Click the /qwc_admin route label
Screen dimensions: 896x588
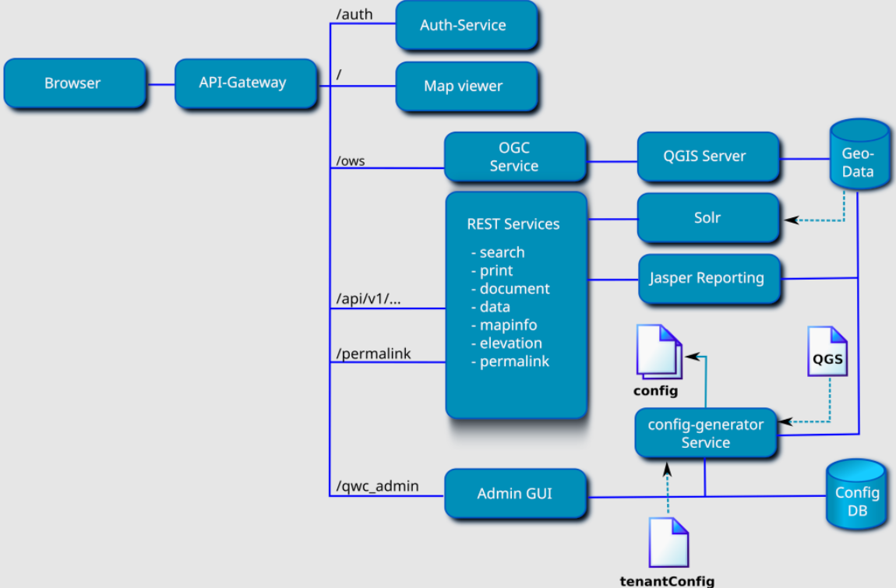[377, 486]
